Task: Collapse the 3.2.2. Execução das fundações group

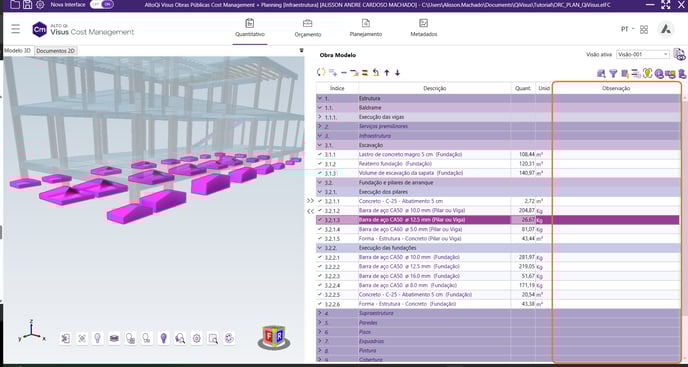Action: point(320,248)
